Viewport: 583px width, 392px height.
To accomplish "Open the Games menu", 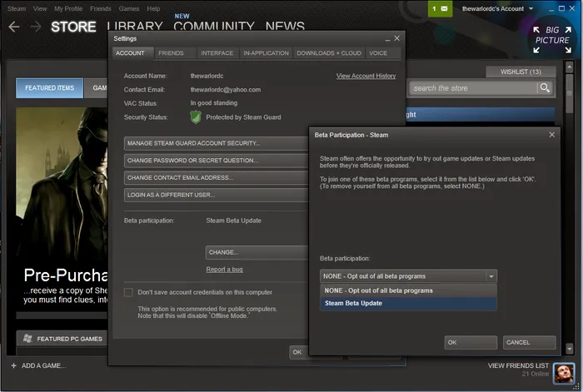I will 129,8.
